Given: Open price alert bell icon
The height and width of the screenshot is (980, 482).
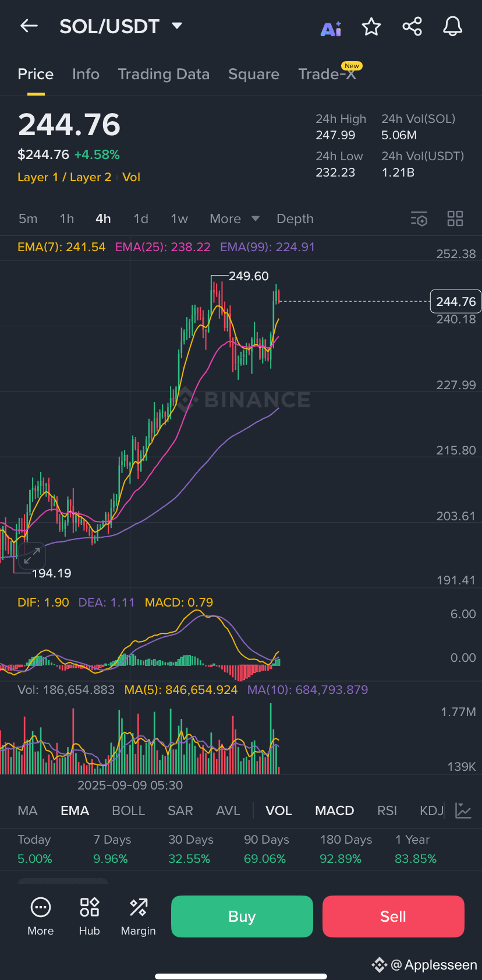Looking at the screenshot, I should click(x=452, y=26).
